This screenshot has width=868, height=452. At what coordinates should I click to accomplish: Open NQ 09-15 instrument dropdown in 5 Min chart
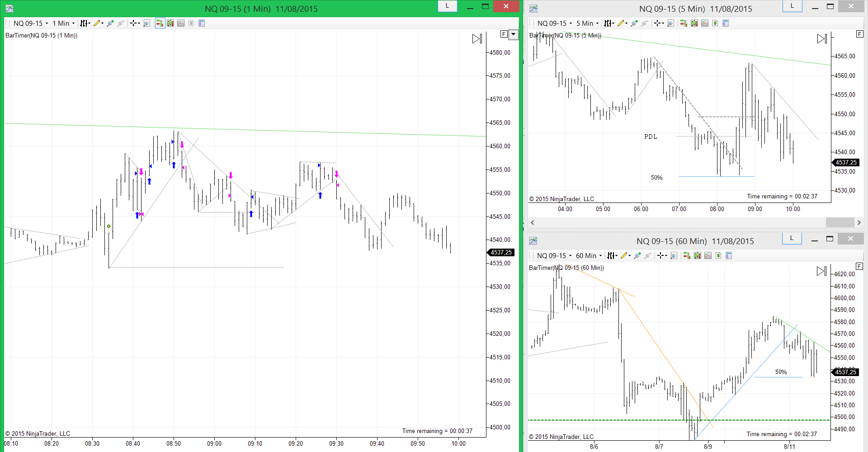(555, 23)
